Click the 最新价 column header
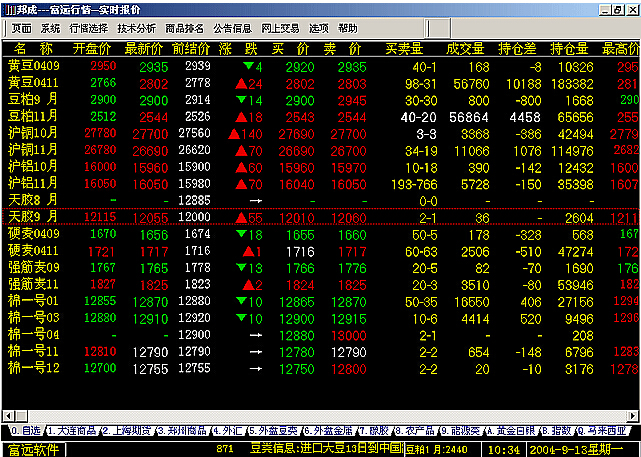 click(143, 49)
